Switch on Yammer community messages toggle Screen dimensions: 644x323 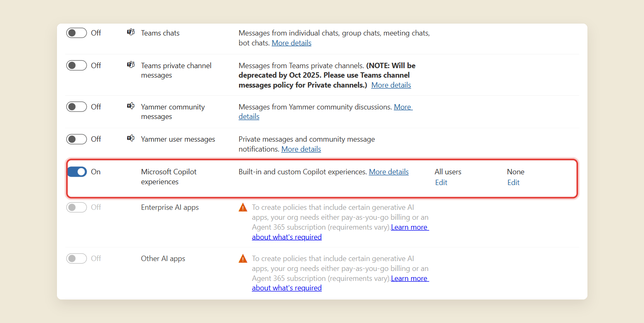click(77, 107)
